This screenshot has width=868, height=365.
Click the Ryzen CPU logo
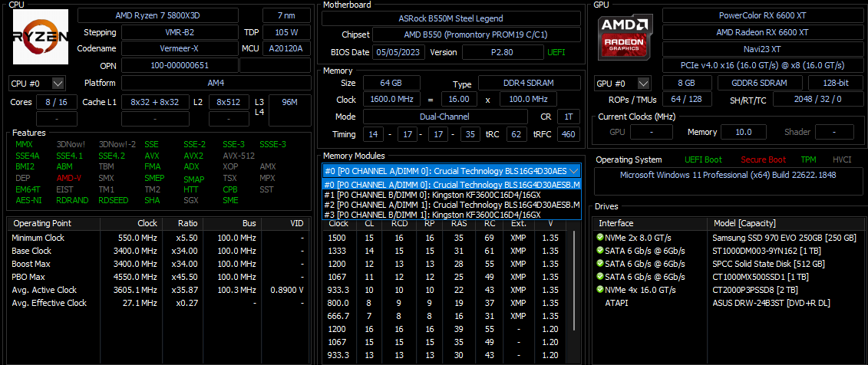pos(41,37)
